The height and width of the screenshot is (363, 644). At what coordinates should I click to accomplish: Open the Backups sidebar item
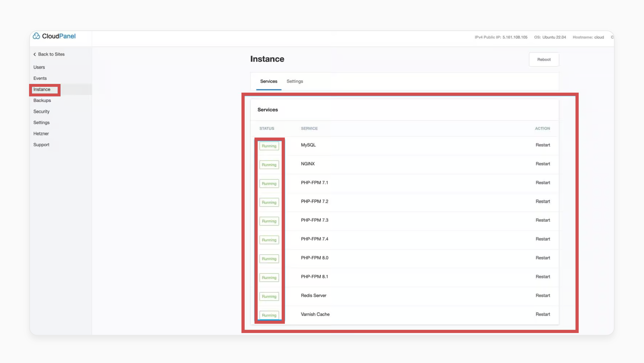click(x=42, y=100)
